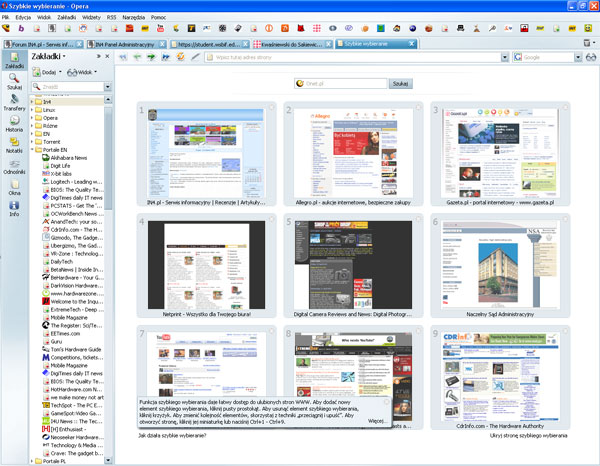This screenshot has width=600, height=466.
Task: Click 'Jak działa szybkie wybieranie?' link
Action: click(172, 435)
